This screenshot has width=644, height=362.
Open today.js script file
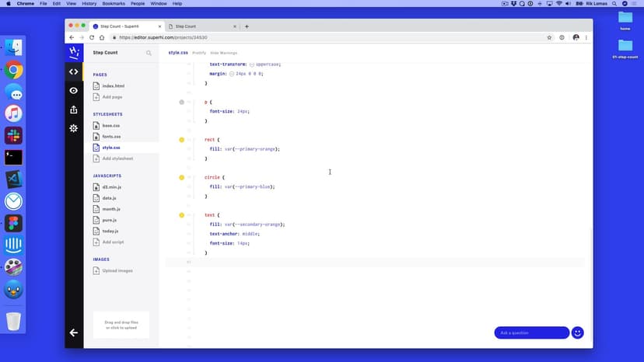point(110,231)
